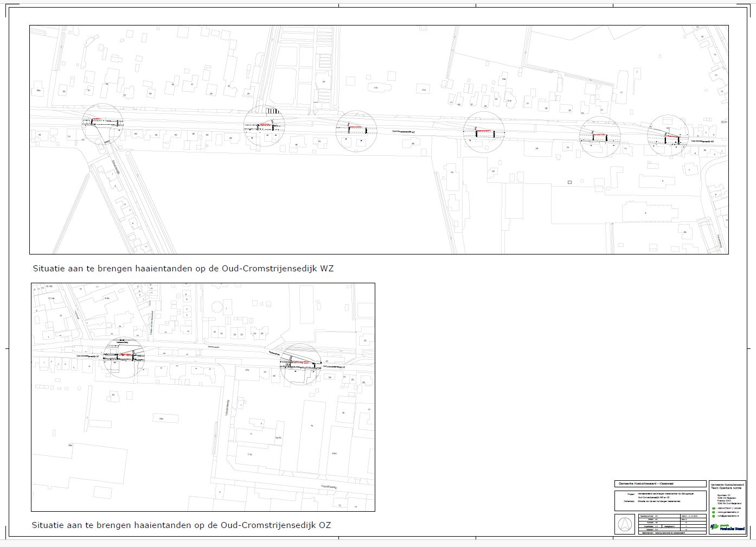Click the green phone icon in the title block
756x547 pixels.
coord(714,508)
